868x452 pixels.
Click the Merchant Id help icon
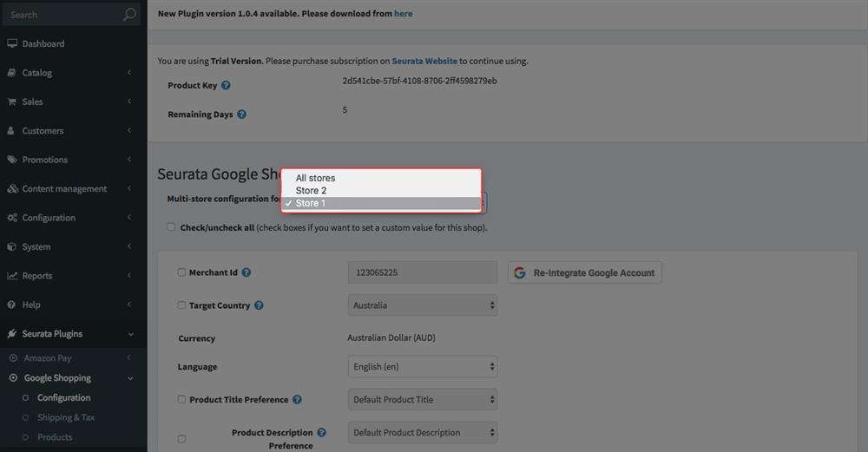pyautogui.click(x=247, y=272)
